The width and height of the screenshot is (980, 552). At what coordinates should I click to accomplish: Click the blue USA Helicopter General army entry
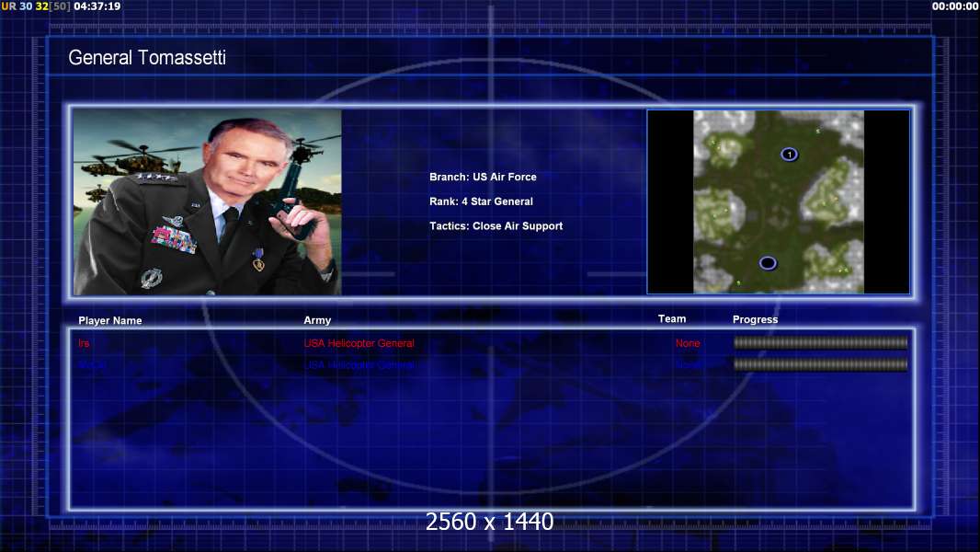[359, 364]
